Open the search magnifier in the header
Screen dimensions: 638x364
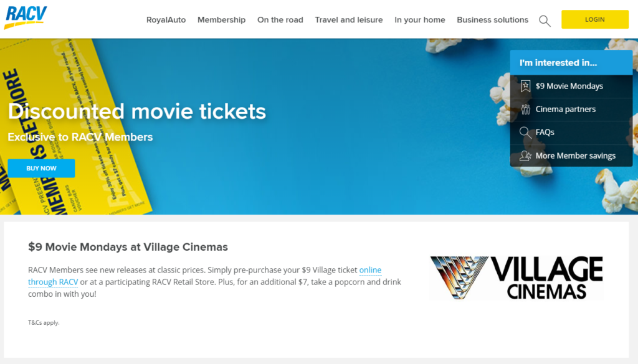pyautogui.click(x=545, y=21)
